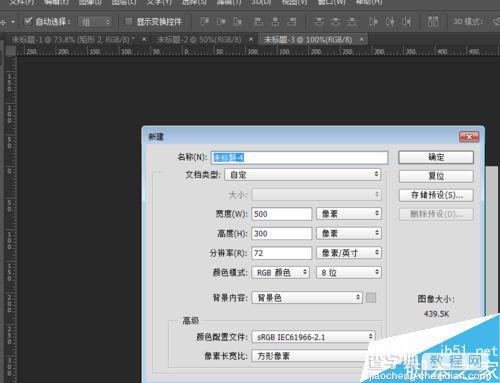Switch to the 未标题-2 document tab
The image size is (500, 383).
tap(199, 40)
